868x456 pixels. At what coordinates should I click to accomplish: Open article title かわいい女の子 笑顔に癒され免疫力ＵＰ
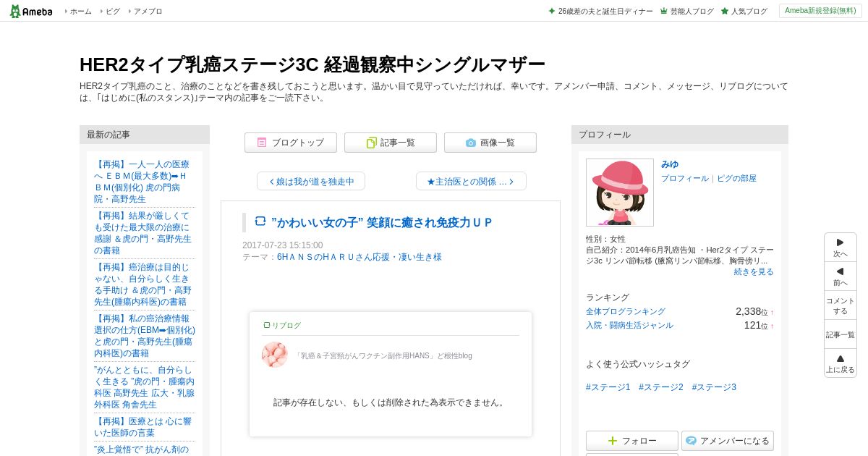coord(381,222)
